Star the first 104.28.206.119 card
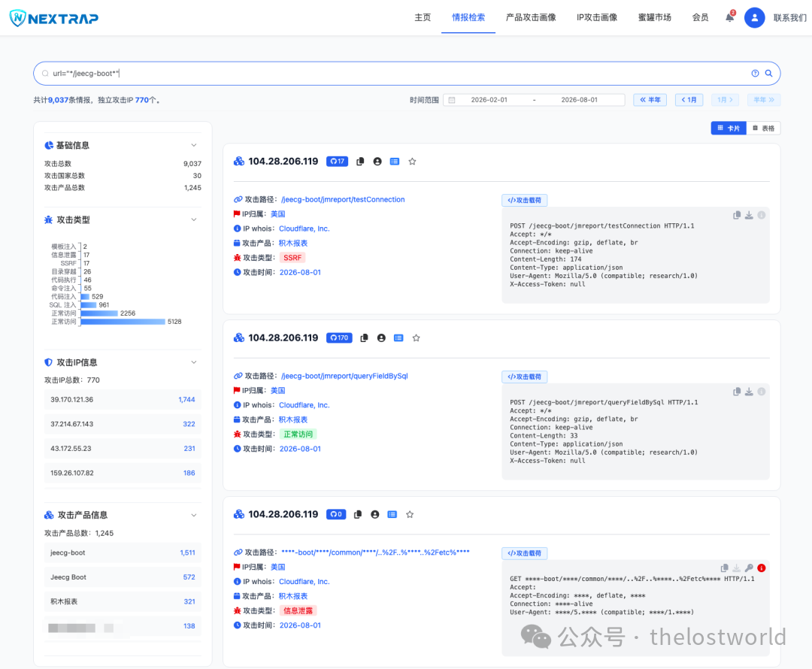This screenshot has height=669, width=812. [x=412, y=162]
